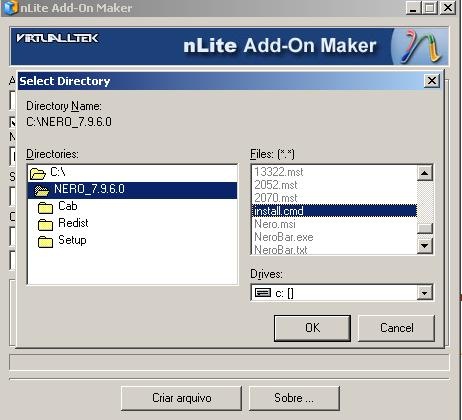The height and width of the screenshot is (420, 462).
Task: Select the Cab folder
Action: click(68, 206)
